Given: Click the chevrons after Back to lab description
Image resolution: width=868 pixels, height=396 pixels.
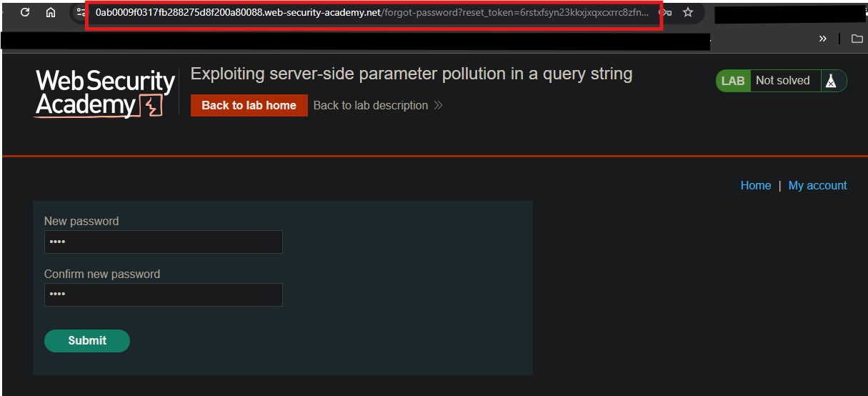Looking at the screenshot, I should [x=438, y=105].
